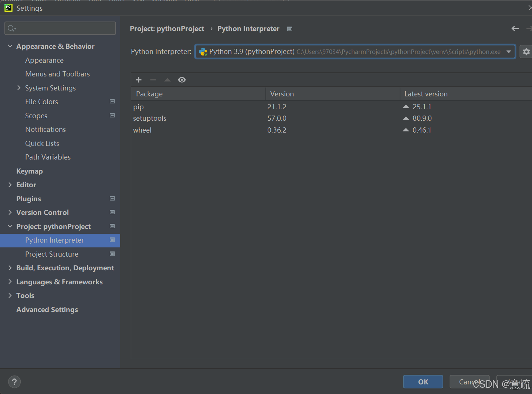
Task: Open Plugins settings page
Action: 28,199
